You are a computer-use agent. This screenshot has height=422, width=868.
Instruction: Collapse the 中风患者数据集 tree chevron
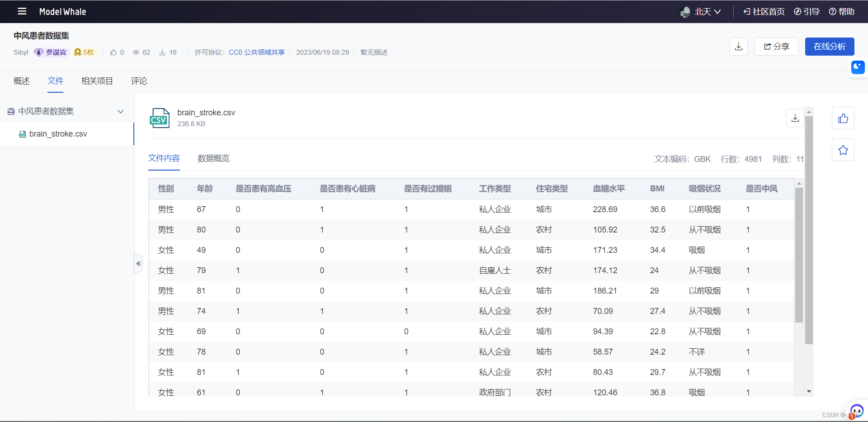click(121, 111)
